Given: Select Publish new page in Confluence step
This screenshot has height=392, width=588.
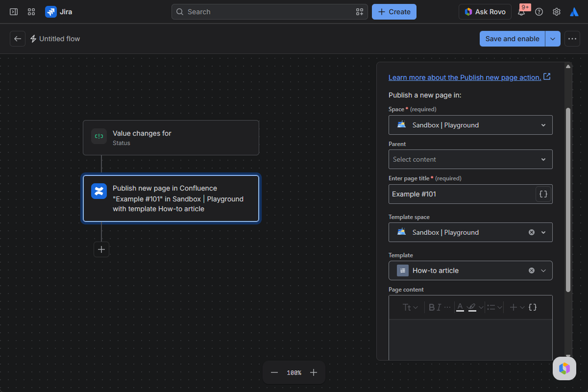Looking at the screenshot, I should point(171,198).
